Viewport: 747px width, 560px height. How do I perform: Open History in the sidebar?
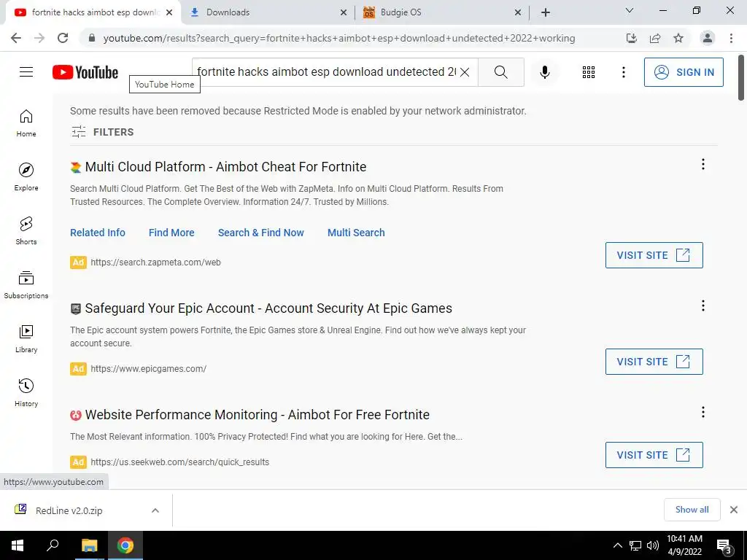pyautogui.click(x=26, y=392)
